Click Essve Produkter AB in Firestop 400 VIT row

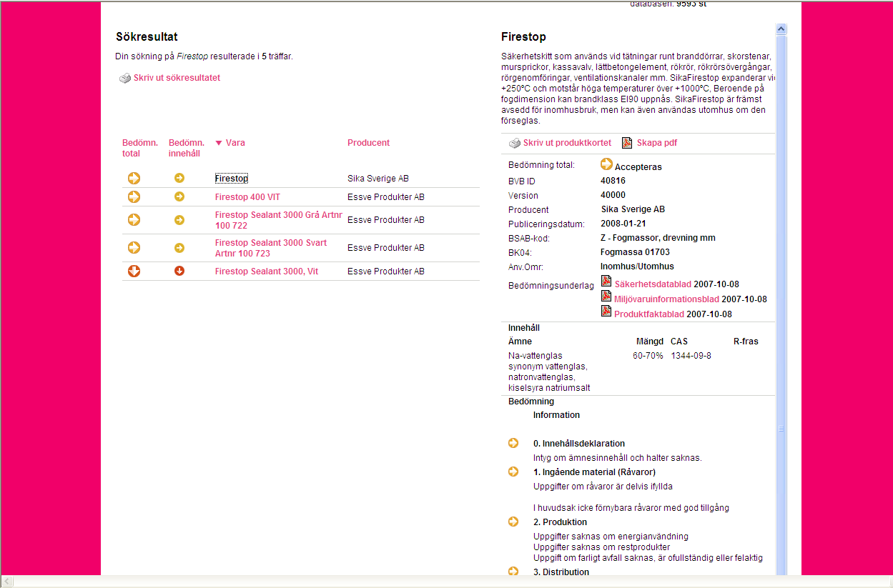(386, 197)
